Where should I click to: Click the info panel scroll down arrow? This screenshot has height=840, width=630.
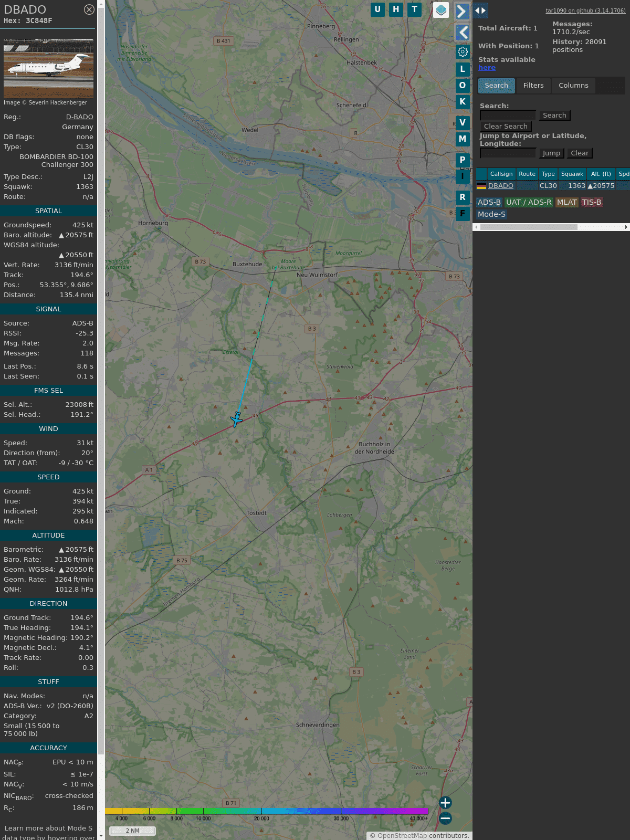click(101, 836)
